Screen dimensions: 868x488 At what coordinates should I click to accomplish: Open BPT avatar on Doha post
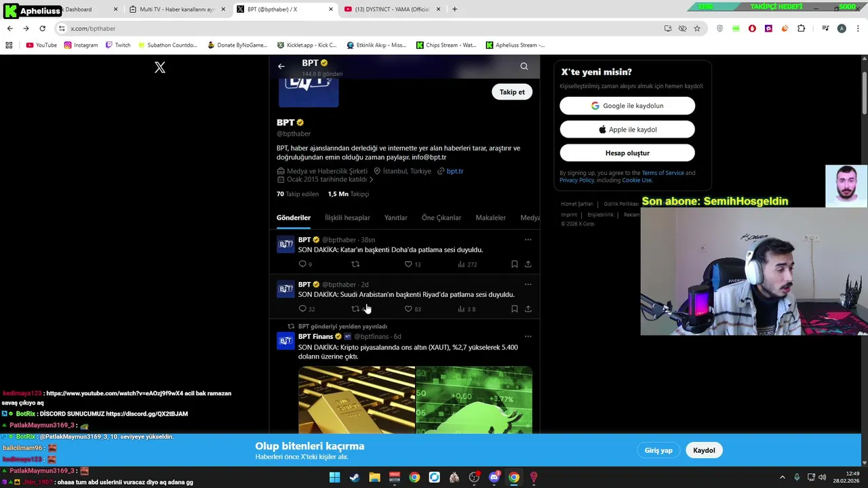286,244
